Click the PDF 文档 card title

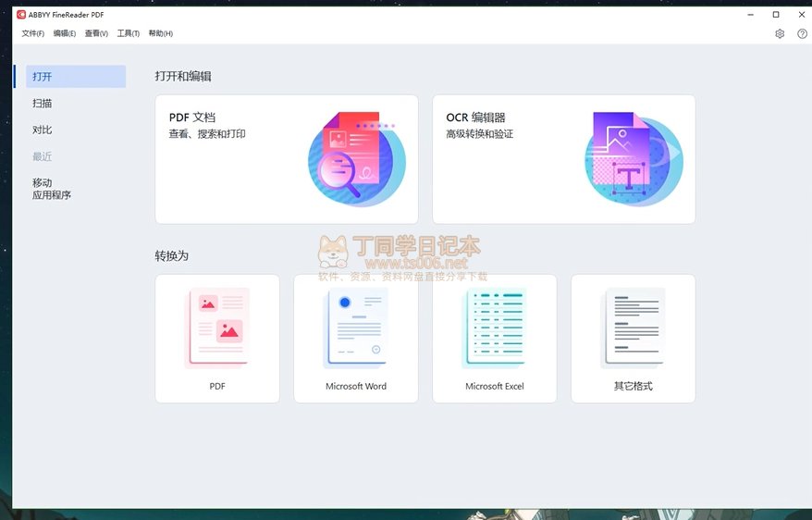click(192, 118)
